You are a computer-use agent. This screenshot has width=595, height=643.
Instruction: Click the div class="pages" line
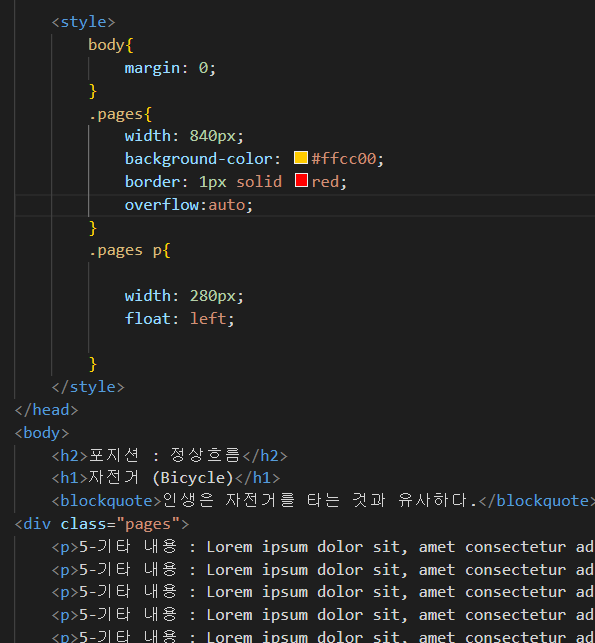coord(102,524)
